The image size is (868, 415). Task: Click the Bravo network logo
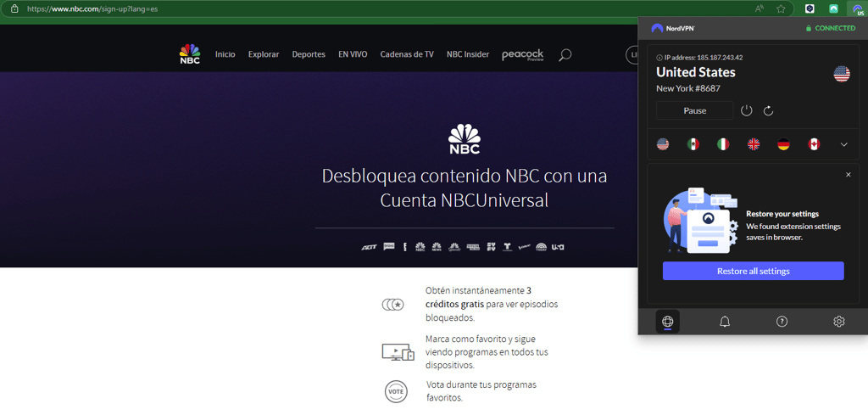click(x=388, y=247)
